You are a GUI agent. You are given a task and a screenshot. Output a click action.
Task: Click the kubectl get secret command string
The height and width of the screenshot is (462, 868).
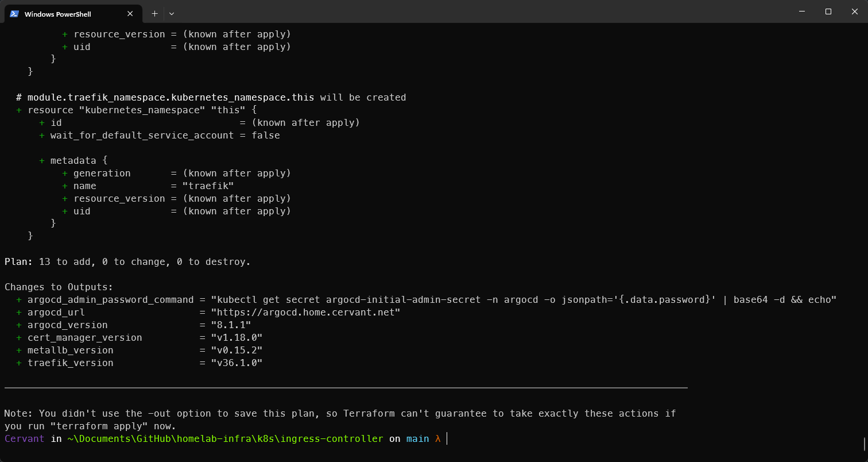(x=524, y=300)
